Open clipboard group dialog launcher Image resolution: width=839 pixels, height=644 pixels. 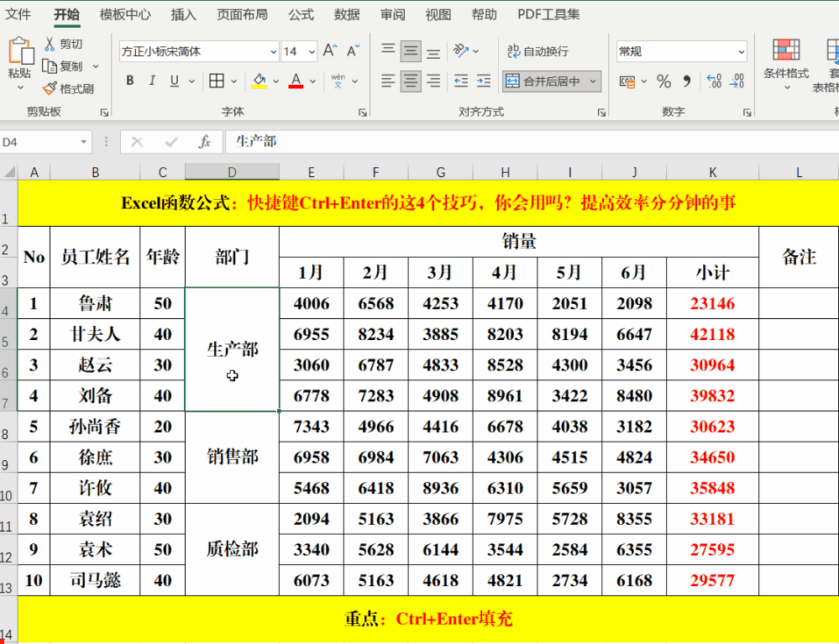(104, 113)
